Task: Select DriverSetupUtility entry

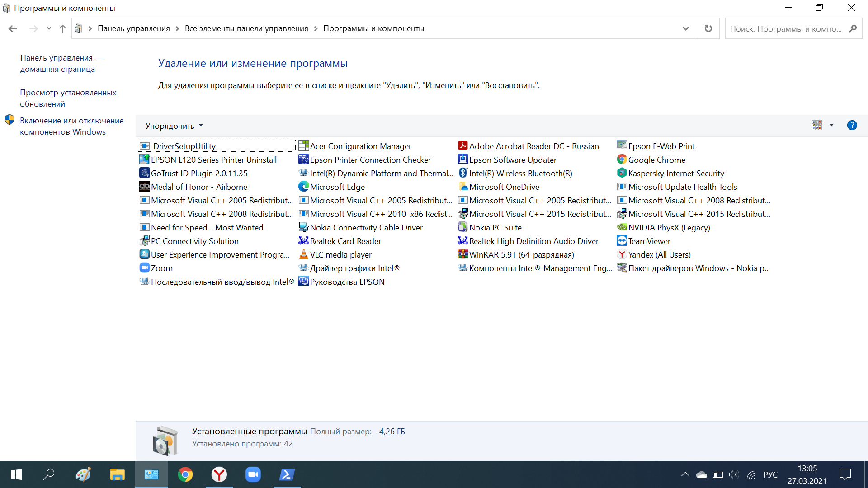Action: tap(217, 146)
